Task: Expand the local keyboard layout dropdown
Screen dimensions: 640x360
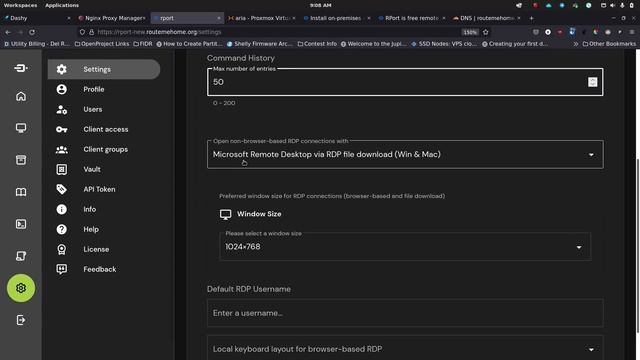Action: tap(405, 349)
